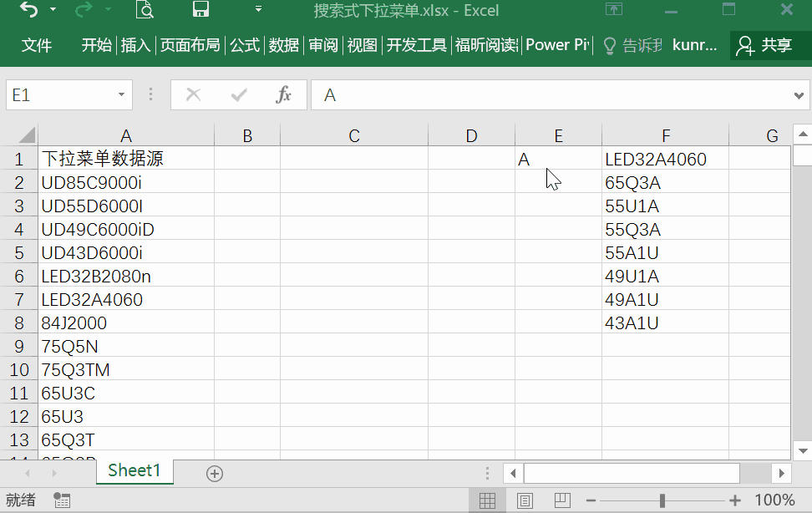Open the Sheet1 tab
Screen dimensions: 812x513
pos(134,470)
